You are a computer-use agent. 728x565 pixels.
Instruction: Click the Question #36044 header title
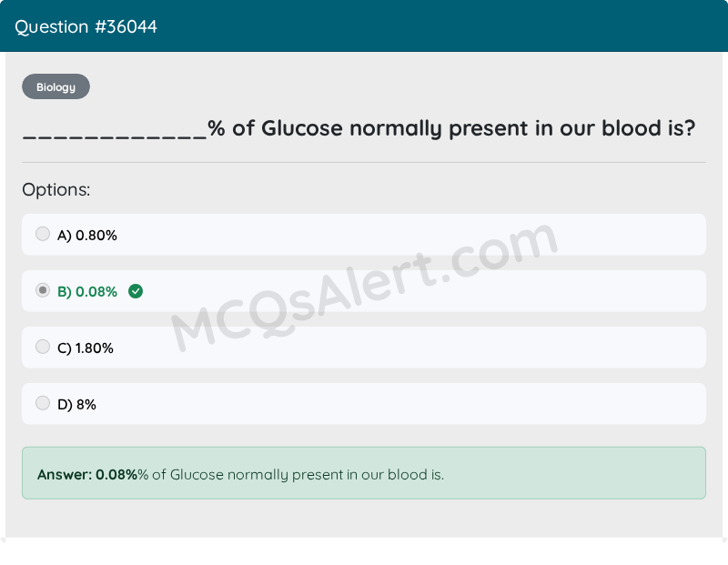86,27
